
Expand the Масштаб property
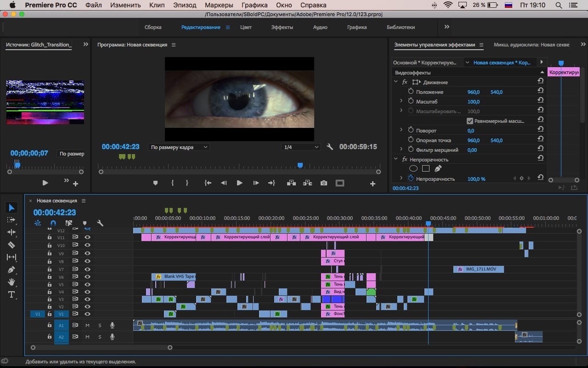pyautogui.click(x=401, y=101)
